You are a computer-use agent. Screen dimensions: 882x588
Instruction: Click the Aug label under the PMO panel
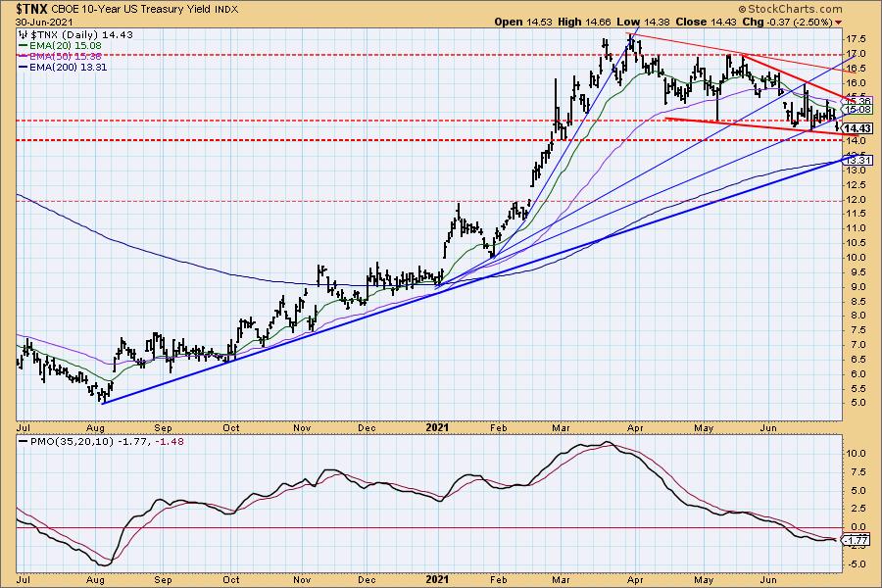96,580
